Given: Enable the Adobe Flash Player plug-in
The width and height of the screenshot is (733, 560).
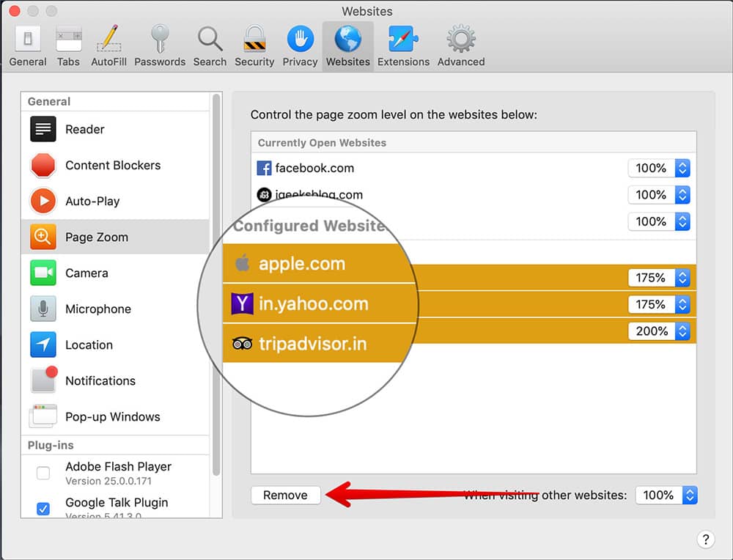Looking at the screenshot, I should 43,473.
